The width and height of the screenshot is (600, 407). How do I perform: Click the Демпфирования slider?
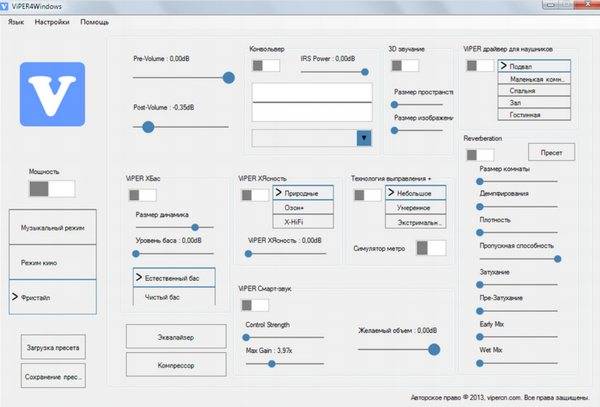tap(518, 207)
